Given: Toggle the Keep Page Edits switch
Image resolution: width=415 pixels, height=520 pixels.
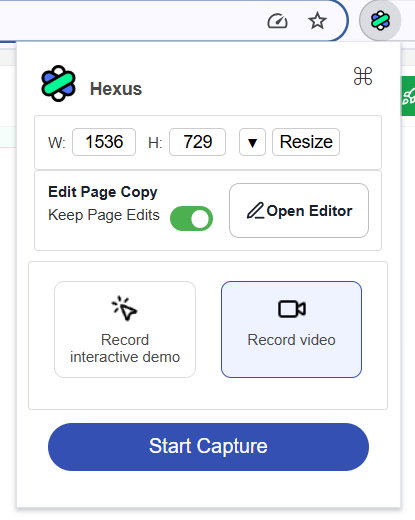Looking at the screenshot, I should (x=191, y=219).
